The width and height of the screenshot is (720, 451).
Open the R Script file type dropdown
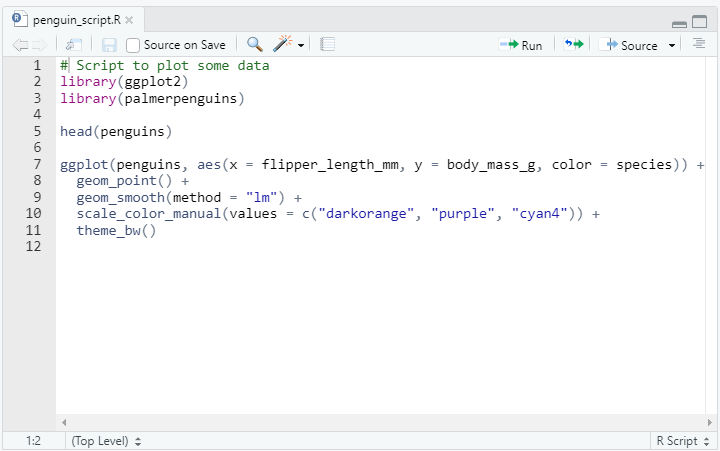click(x=680, y=440)
